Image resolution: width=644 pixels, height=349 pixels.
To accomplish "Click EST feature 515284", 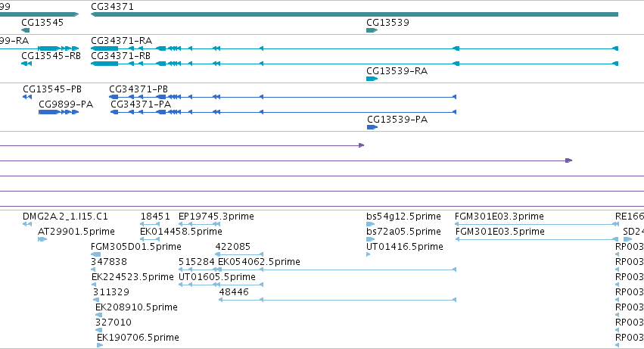I will [x=196, y=262].
